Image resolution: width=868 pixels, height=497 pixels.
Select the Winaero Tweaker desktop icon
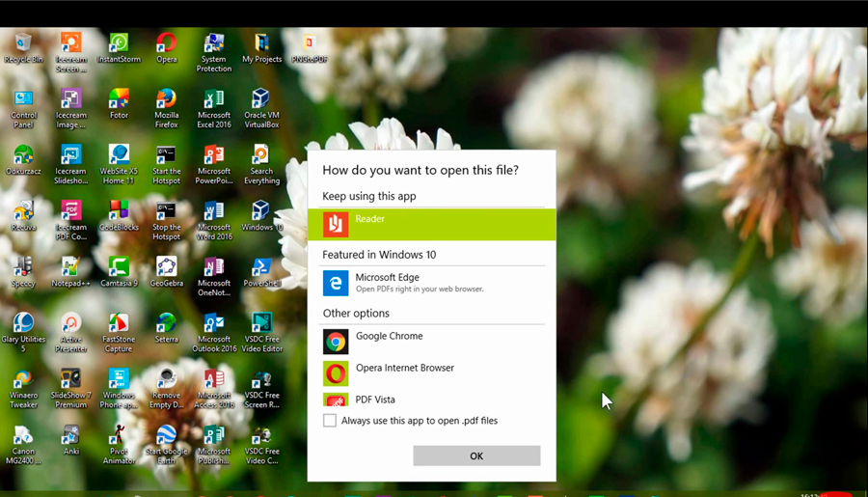(x=23, y=389)
